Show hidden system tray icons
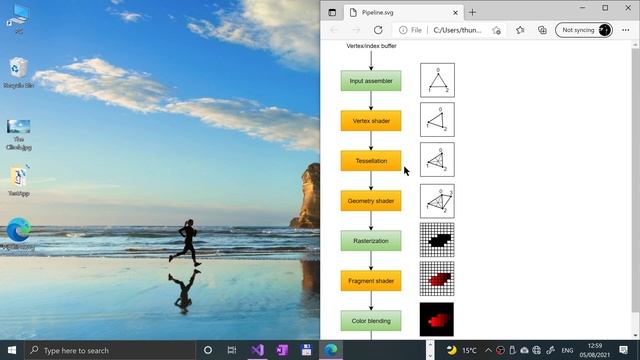 [x=488, y=350]
